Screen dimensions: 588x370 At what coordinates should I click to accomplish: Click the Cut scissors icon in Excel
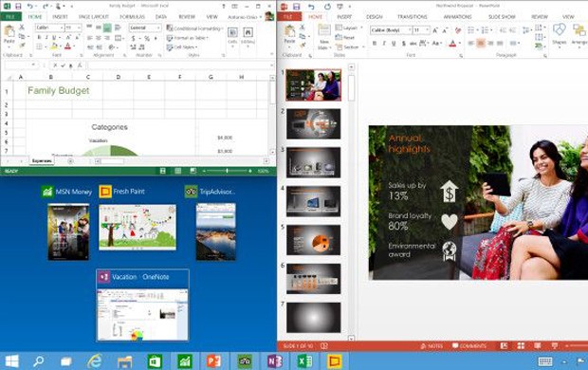click(22, 27)
